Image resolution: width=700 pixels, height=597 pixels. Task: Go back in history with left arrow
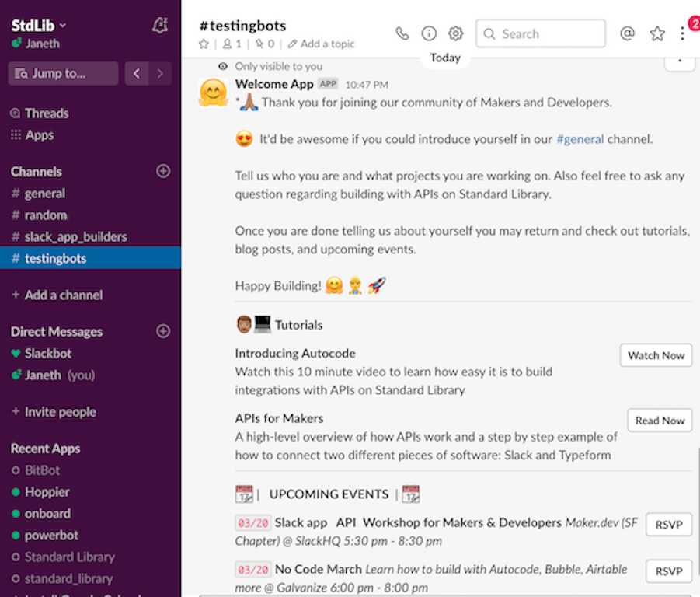(137, 73)
